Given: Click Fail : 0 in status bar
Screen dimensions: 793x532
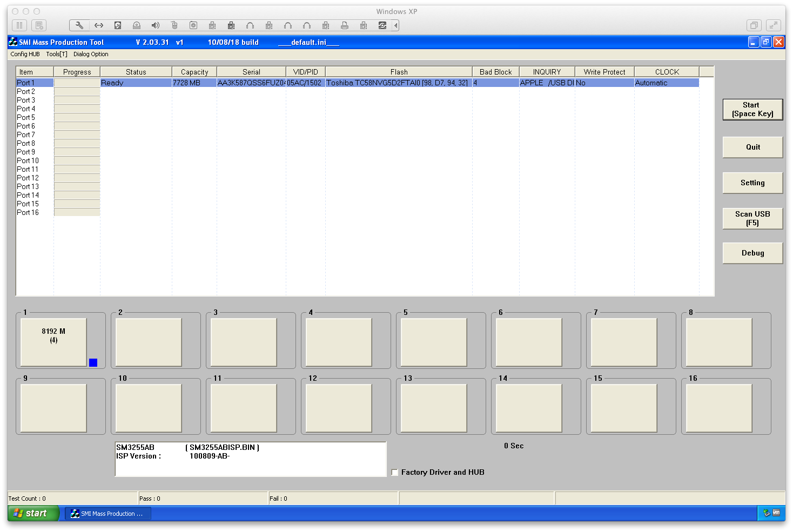Looking at the screenshot, I should coord(278,499).
